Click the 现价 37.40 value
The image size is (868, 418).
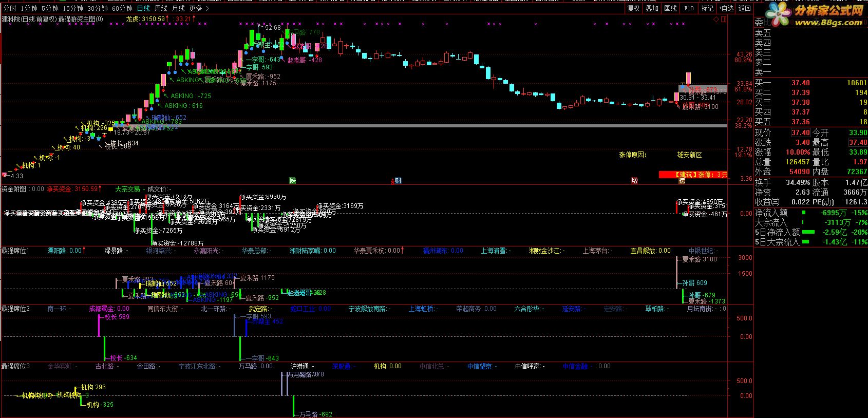click(x=801, y=132)
